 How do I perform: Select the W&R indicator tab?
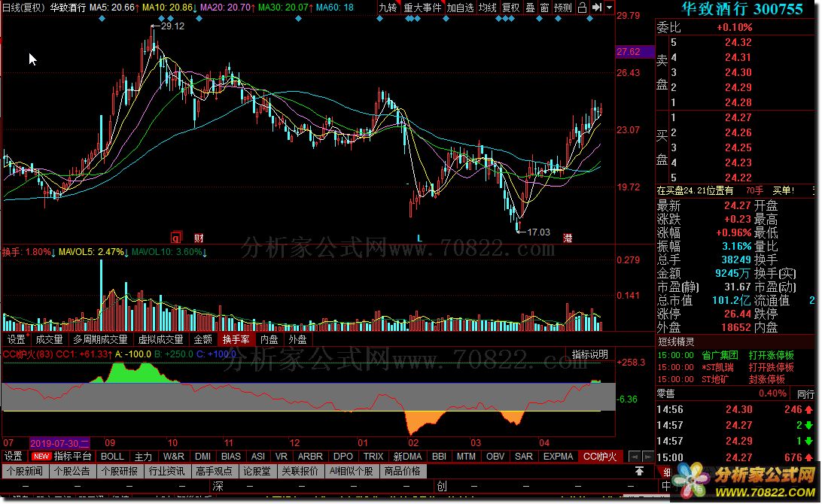[174, 457]
